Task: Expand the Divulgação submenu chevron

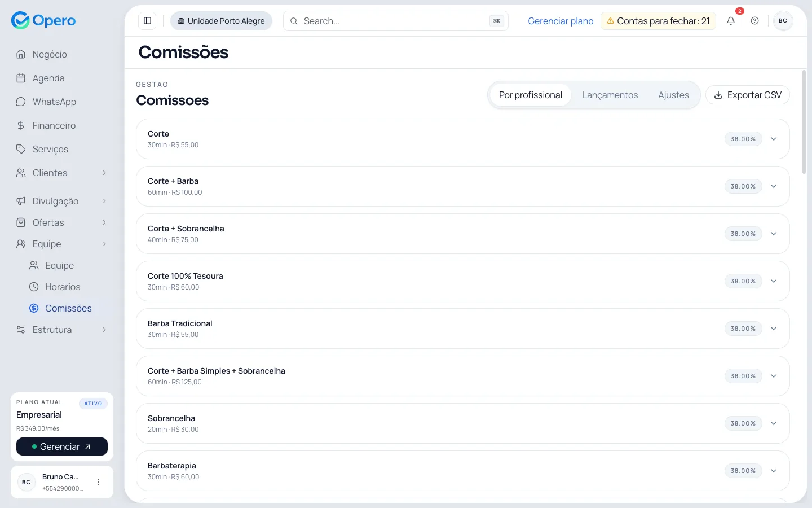Action: coord(104,201)
